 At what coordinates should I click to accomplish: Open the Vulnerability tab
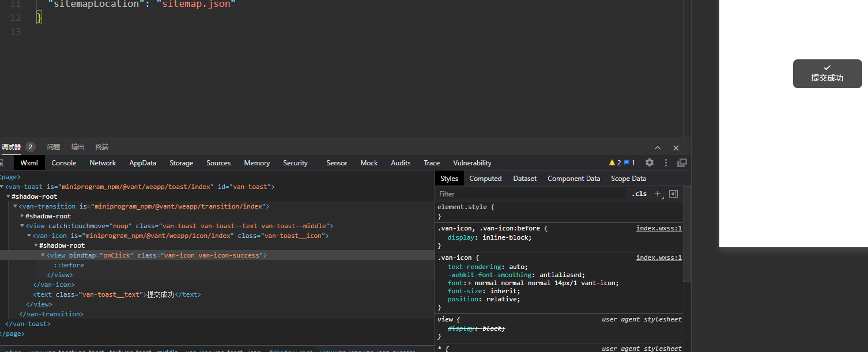pos(473,163)
